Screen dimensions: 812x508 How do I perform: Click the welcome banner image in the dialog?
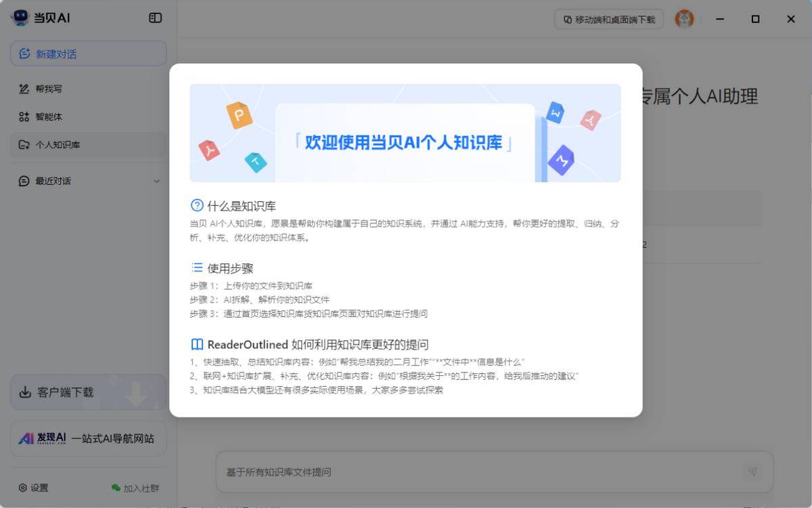pyautogui.click(x=405, y=133)
